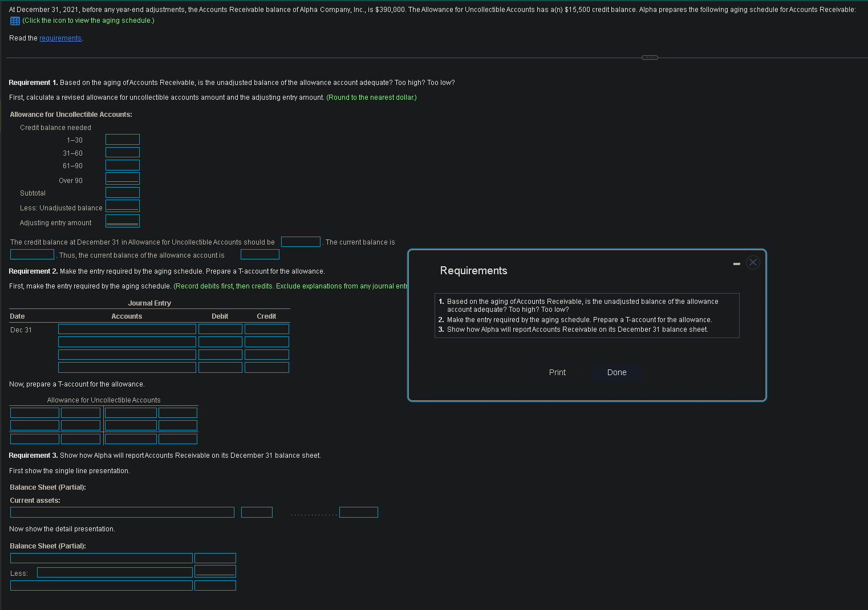
Task: Click the Print button in Requirements popup
Action: (557, 372)
